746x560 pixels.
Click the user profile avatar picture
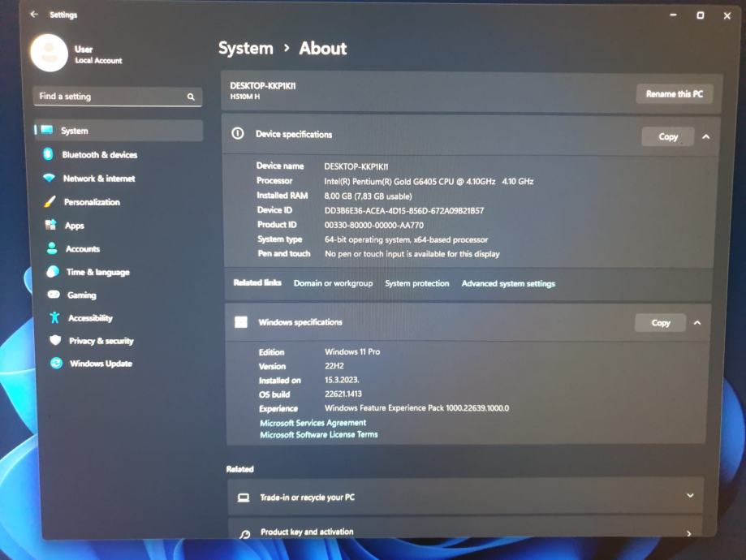(49, 53)
